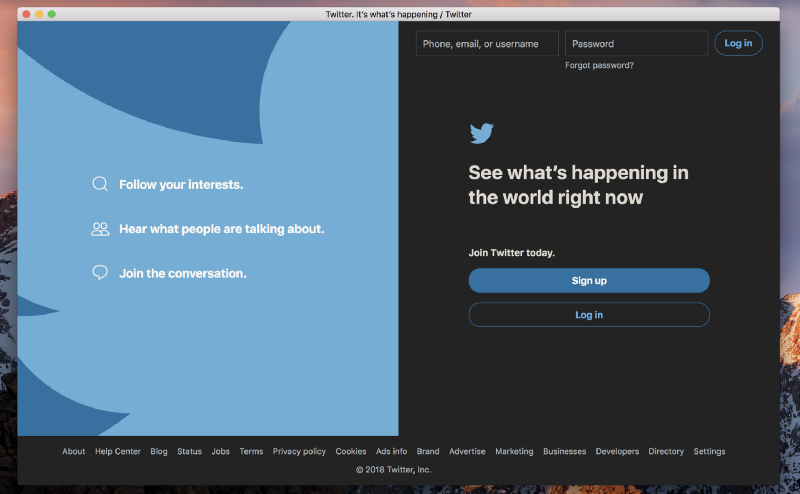The width and height of the screenshot is (800, 494).
Task: Click the Follow your interests text
Action: point(181,184)
